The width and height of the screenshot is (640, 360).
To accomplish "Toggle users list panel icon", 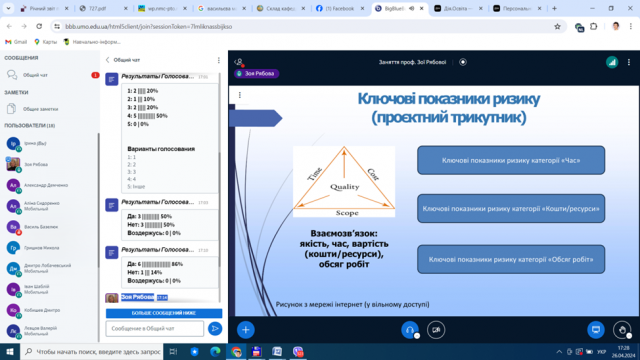I will [x=239, y=62].
